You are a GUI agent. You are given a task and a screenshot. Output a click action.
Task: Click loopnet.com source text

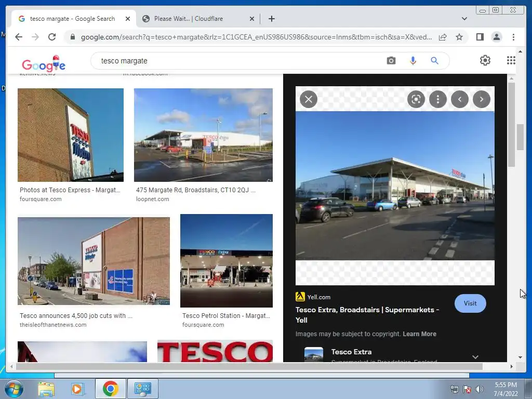click(x=152, y=199)
